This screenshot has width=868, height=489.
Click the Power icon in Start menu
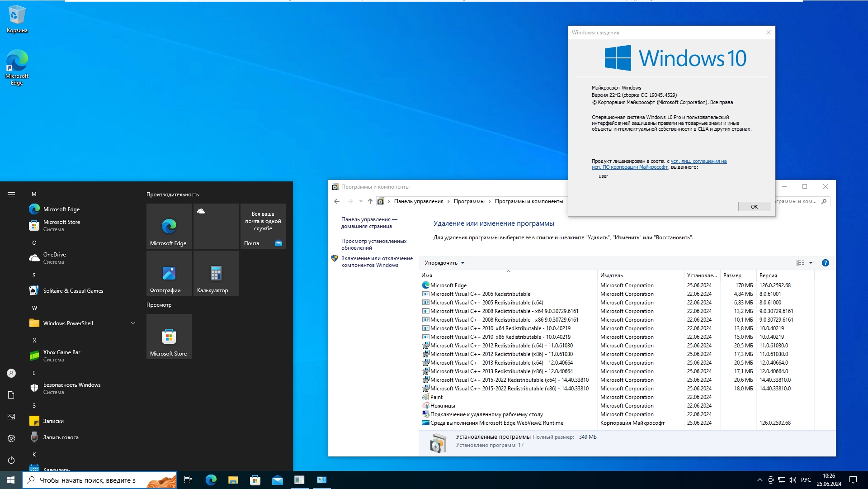11,460
